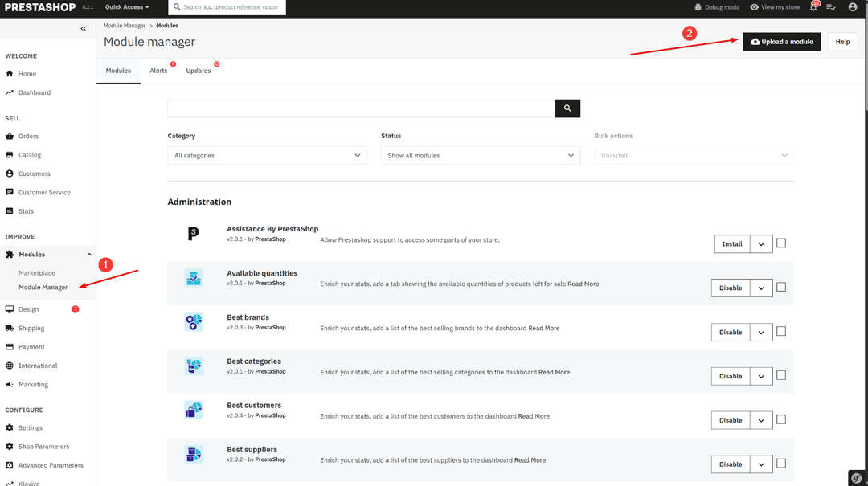Install the Assistance By PrestaShop module
The image size is (868, 486).
click(x=731, y=244)
